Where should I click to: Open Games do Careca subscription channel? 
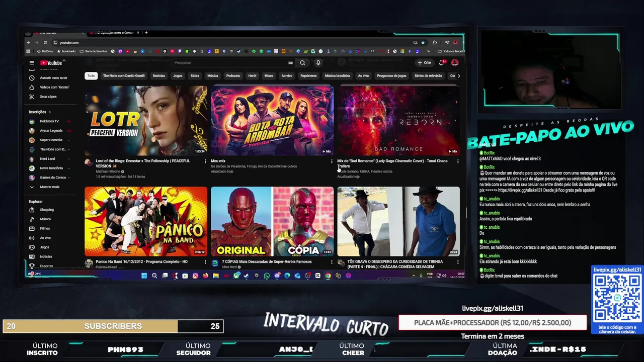click(52, 177)
